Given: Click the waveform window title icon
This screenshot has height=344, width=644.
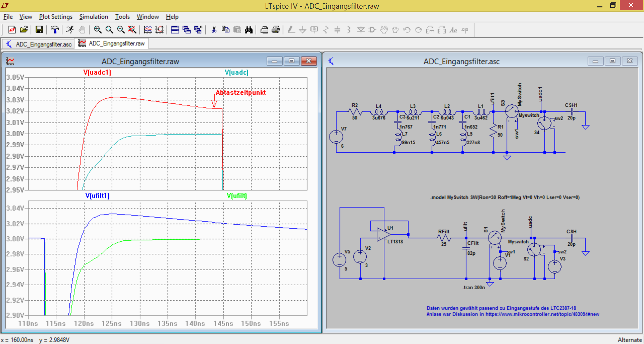Looking at the screenshot, I should click(x=10, y=61).
